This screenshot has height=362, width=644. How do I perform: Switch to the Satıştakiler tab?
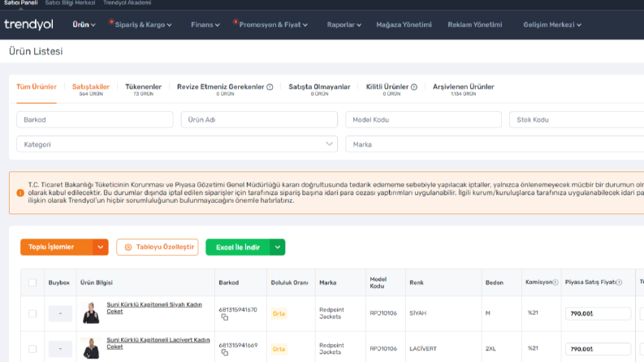pos(91,89)
